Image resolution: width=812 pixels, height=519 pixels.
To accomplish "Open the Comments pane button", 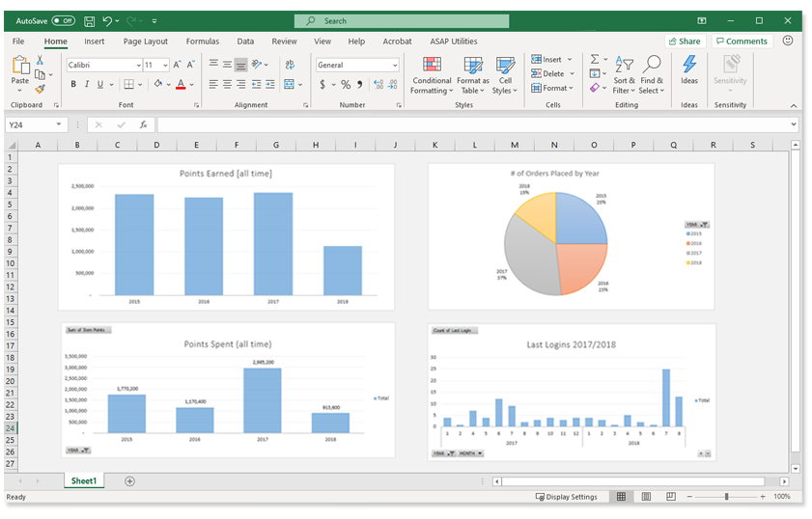I will click(x=742, y=41).
